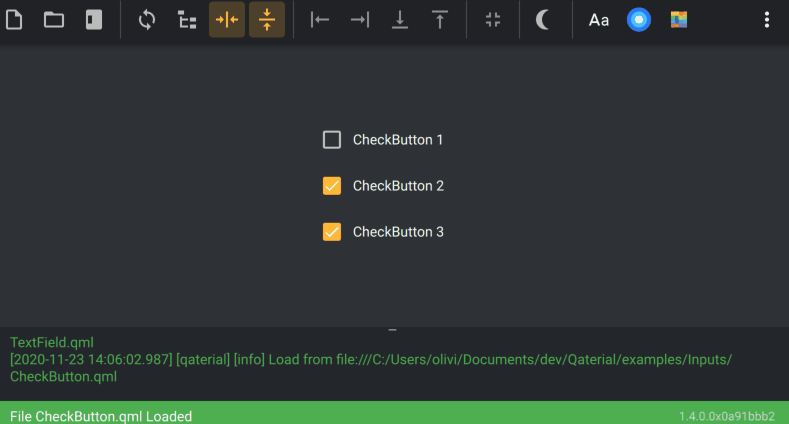Open the typography Aa icon
This screenshot has height=424, width=789.
[599, 20]
